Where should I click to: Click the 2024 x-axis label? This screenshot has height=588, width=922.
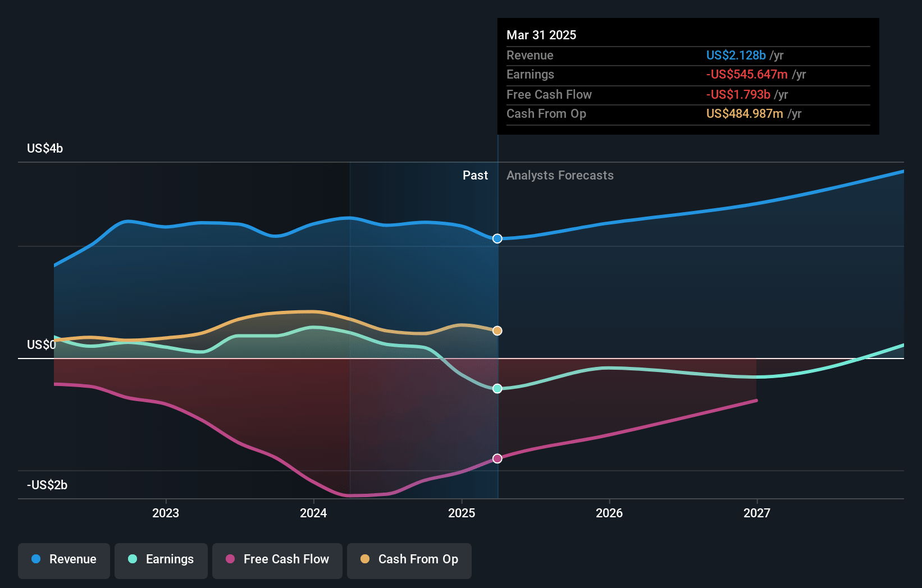[x=313, y=513]
